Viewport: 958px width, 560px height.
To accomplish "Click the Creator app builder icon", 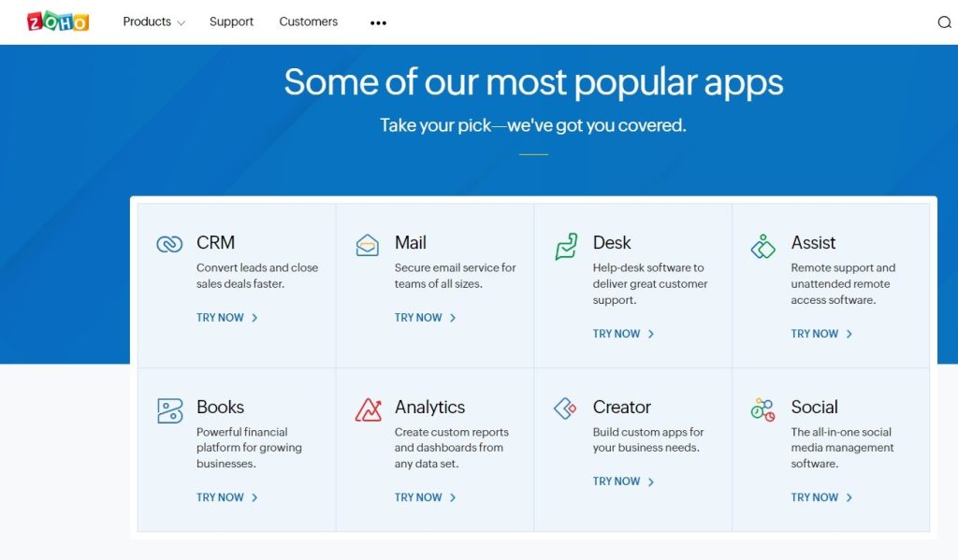I will pos(566,408).
